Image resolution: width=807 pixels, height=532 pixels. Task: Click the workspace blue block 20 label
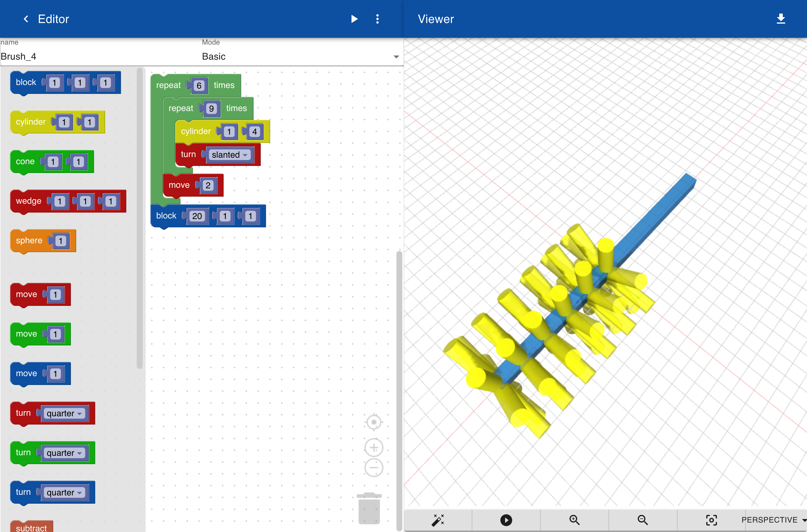coord(166,216)
